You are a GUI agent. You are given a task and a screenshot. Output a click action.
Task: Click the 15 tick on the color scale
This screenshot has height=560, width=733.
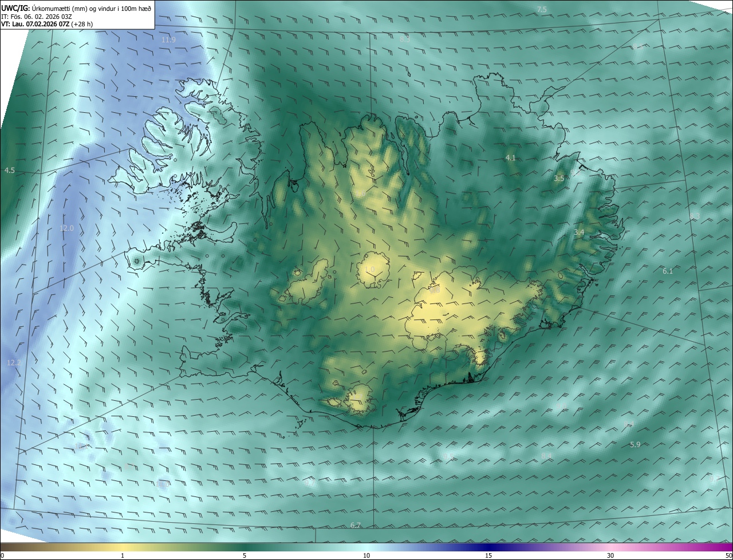tap(488, 555)
